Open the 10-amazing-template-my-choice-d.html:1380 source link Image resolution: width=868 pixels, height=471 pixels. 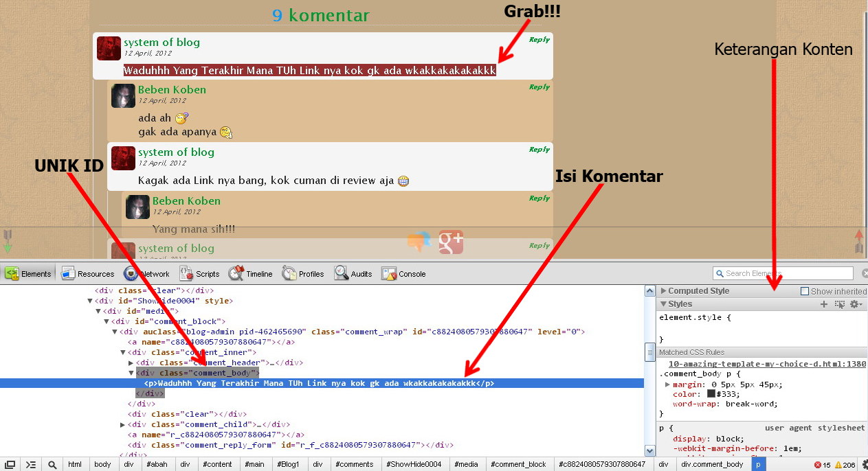[x=767, y=364]
